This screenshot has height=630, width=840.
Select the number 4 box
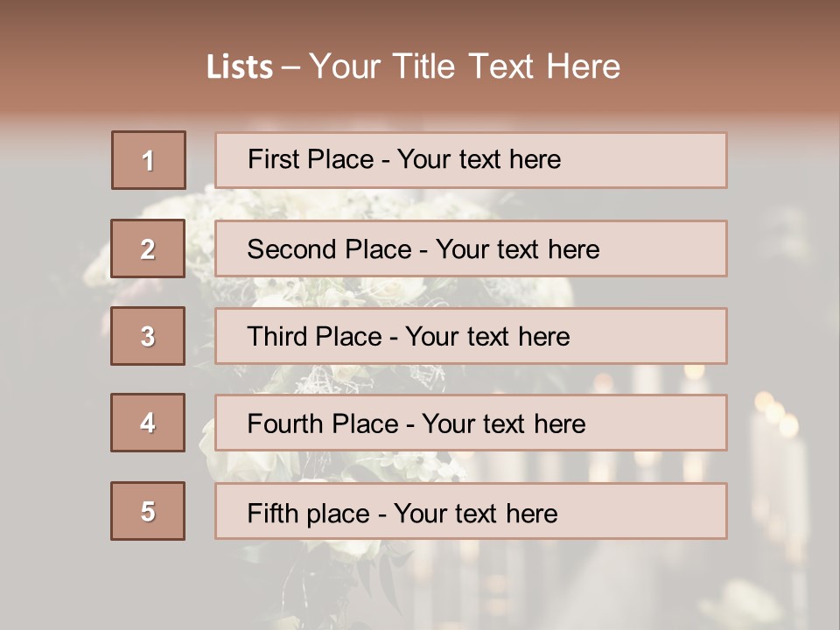(148, 423)
